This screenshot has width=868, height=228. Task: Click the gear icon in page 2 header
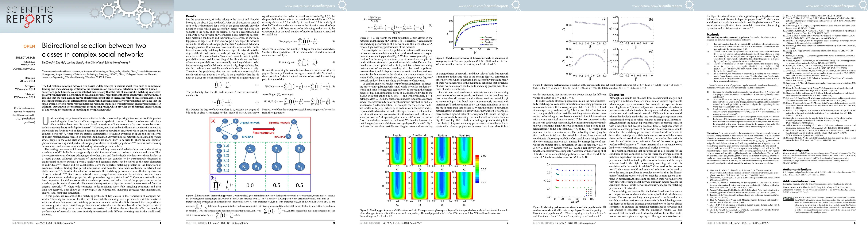coord(342,5)
